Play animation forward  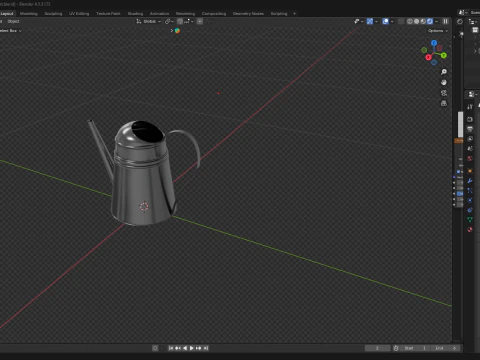tap(192, 348)
